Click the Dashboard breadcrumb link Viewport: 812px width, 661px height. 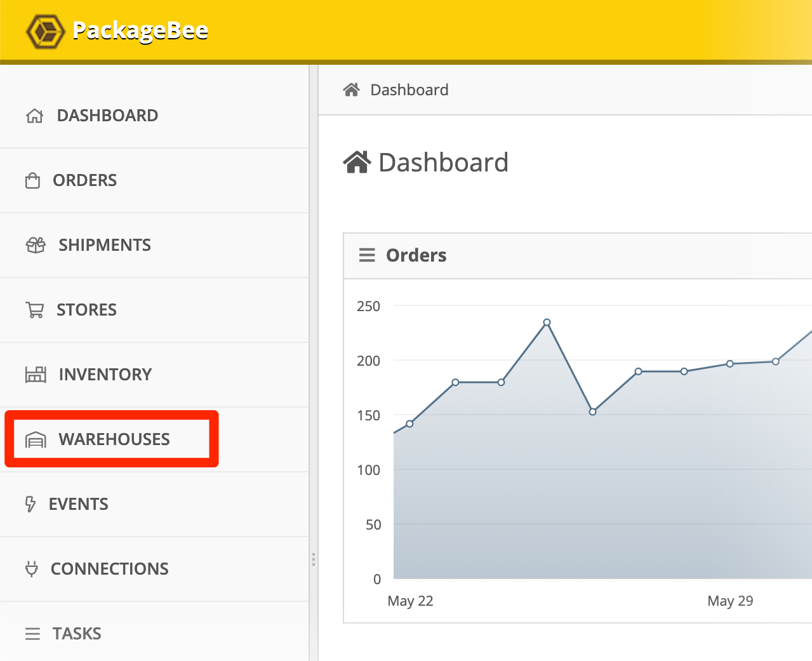click(x=409, y=90)
